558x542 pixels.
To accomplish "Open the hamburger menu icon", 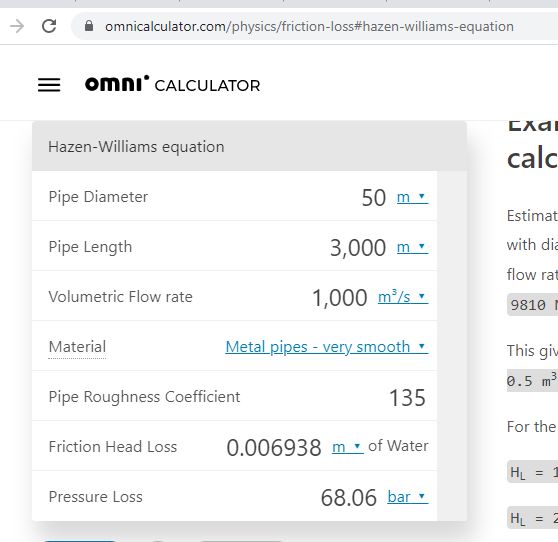I will pyautogui.click(x=49, y=85).
